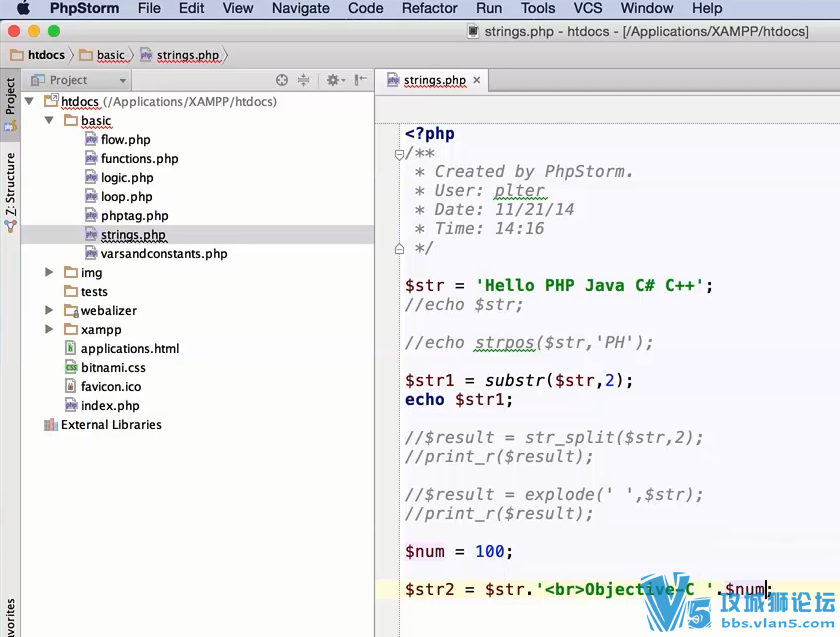Open the Project view dropdown
The width and height of the screenshot is (840, 637).
click(79, 80)
